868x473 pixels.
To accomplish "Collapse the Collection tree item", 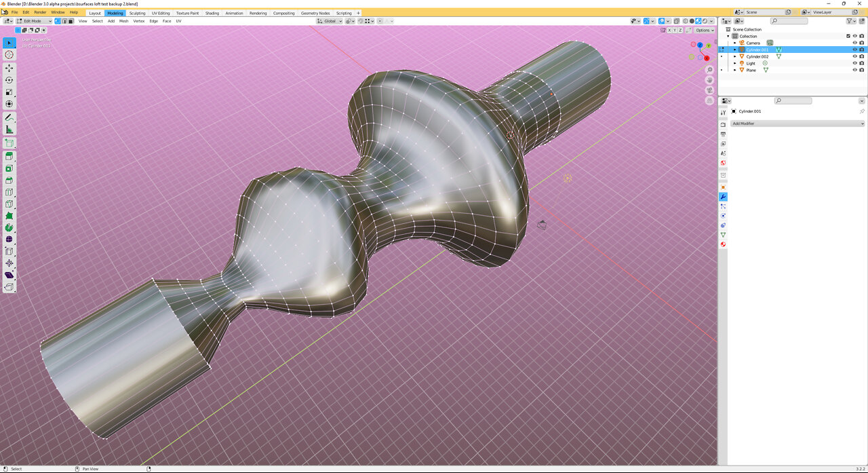I will (x=728, y=36).
